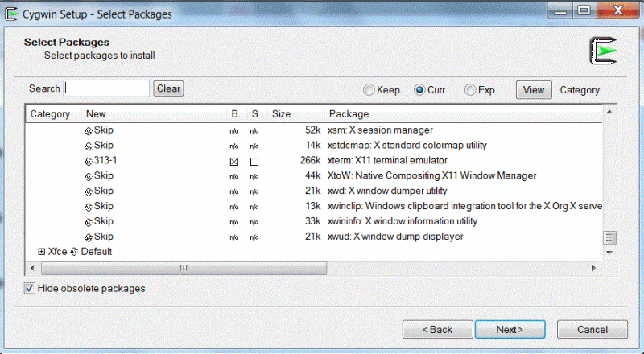This screenshot has height=354, width=644.
Task: Click the cycle icon for xstdcmap package
Action: click(89, 146)
